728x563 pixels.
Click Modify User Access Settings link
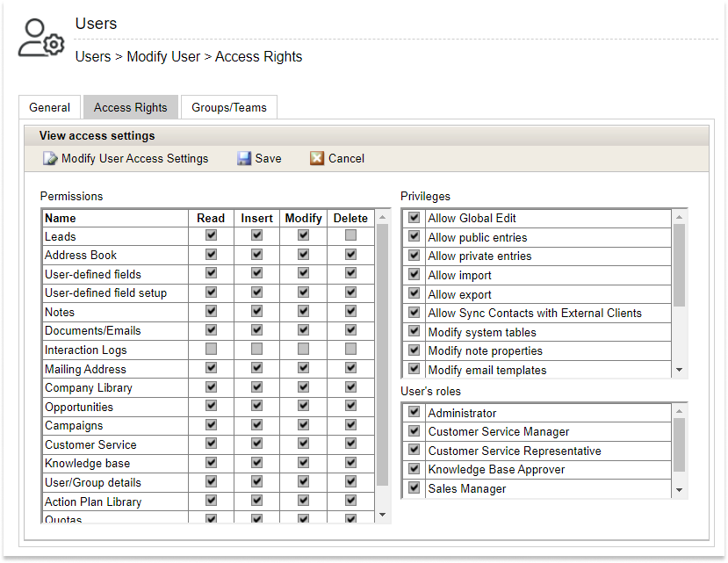134,159
